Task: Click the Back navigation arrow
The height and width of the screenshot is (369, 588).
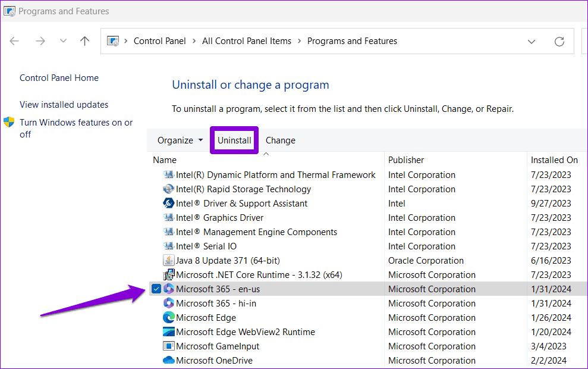Action: pos(14,41)
